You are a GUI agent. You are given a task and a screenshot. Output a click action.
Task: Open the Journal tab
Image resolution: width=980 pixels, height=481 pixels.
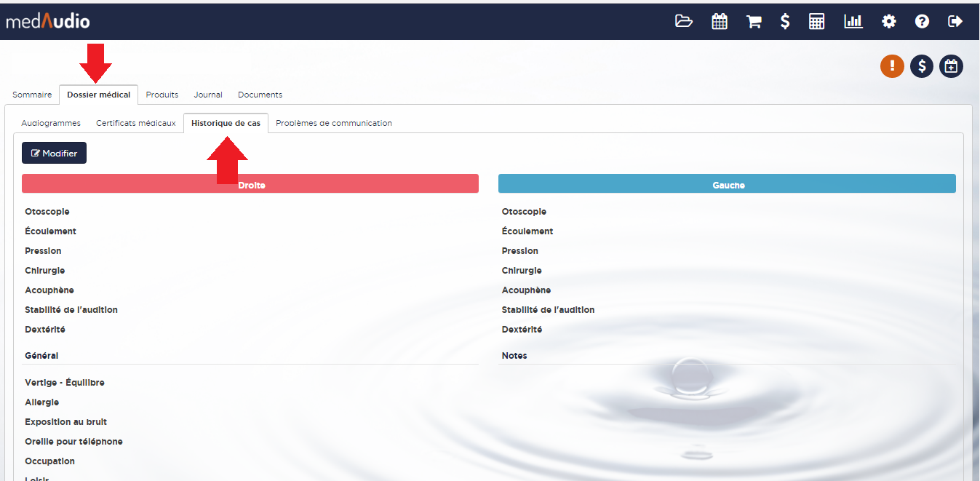208,95
